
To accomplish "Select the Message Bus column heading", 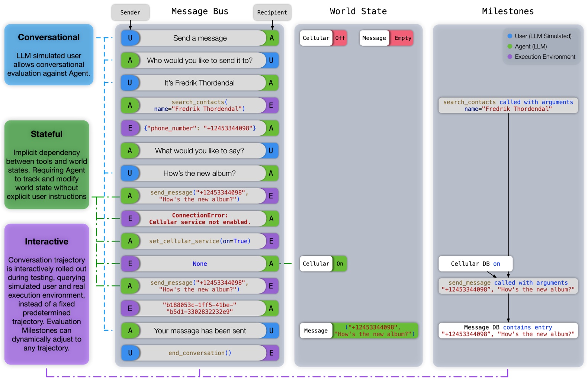I will tap(200, 12).
